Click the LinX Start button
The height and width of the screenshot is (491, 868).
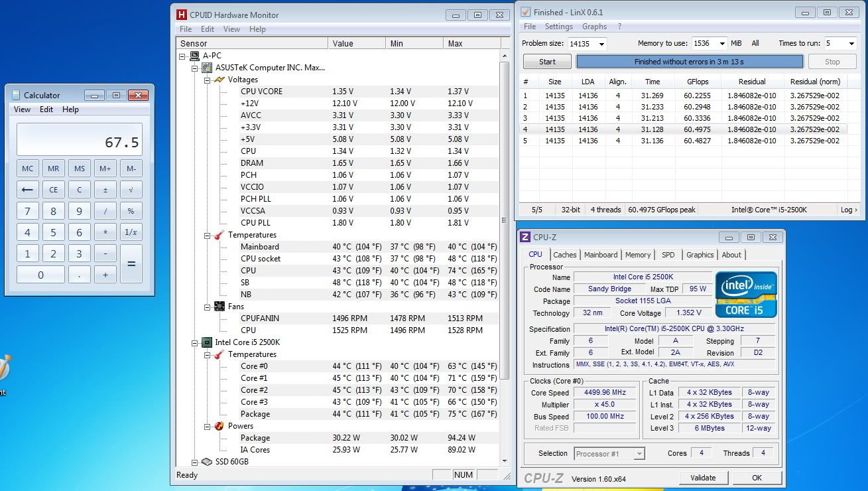click(547, 62)
